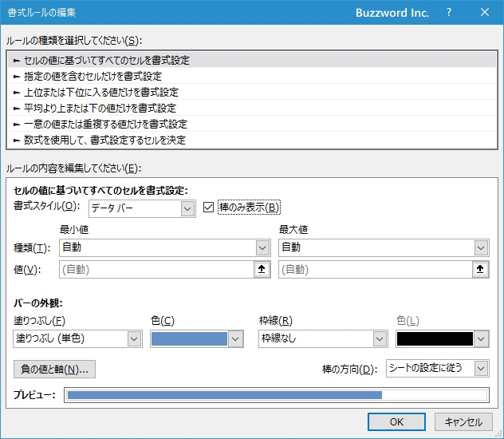The image size is (504, 439).
Task: Select rule セルの値に基づいてすべてのセルを書式設定
Action: pos(252,60)
